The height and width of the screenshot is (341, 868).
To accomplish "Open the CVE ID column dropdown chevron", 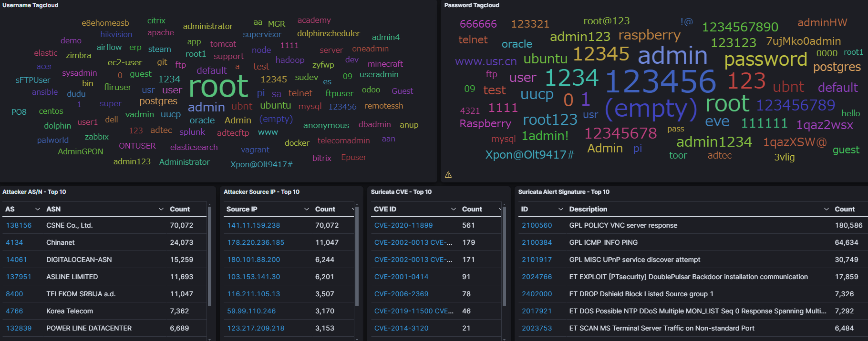I will 454,209.
